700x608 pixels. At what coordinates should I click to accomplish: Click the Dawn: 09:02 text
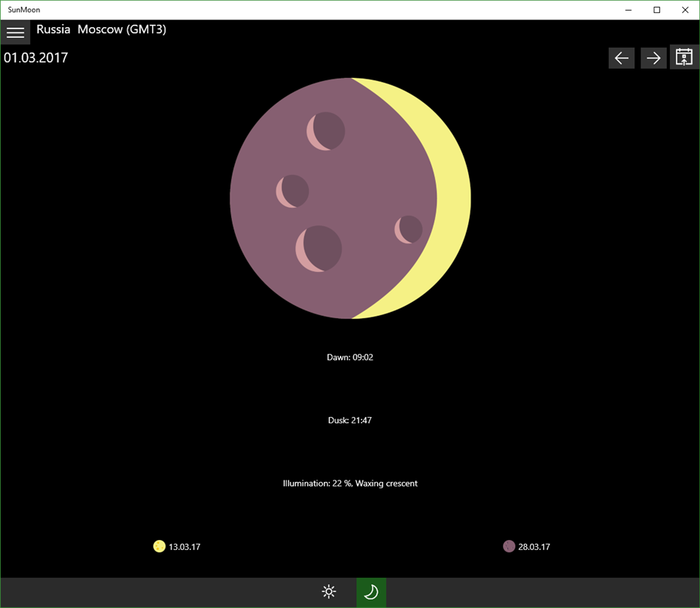tap(349, 357)
